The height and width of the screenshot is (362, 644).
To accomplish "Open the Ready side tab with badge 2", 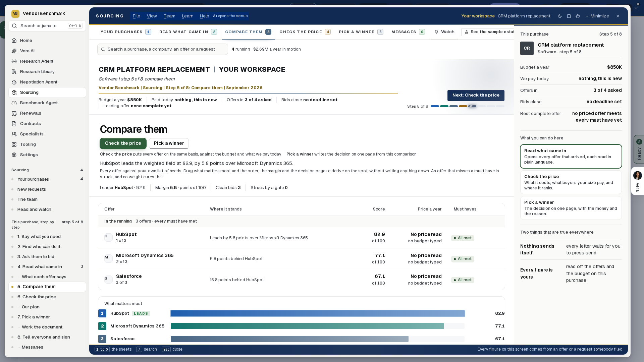I will click(x=639, y=149).
